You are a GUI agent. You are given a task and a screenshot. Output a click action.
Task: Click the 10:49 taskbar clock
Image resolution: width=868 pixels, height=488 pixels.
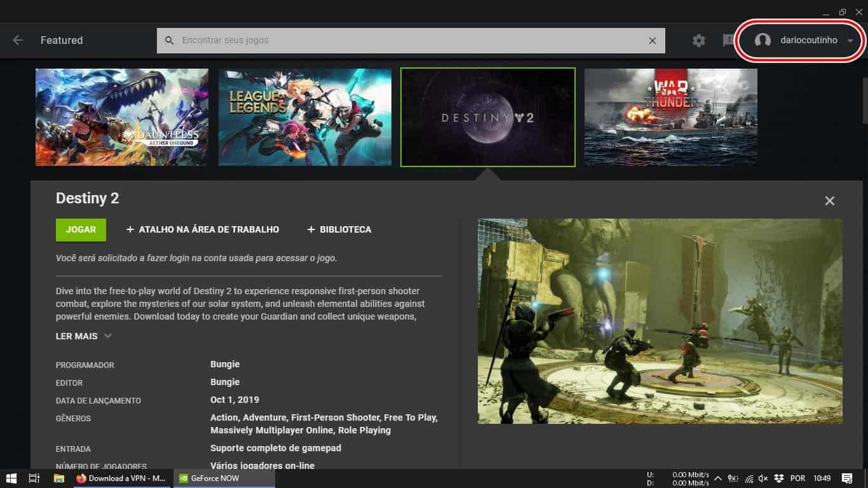[x=822, y=478]
